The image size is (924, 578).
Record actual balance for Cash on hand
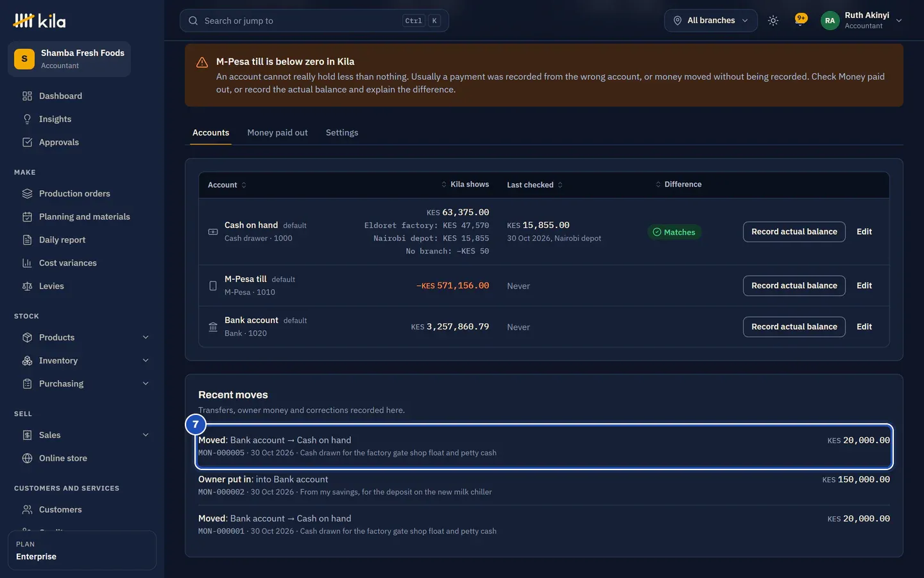tap(794, 232)
